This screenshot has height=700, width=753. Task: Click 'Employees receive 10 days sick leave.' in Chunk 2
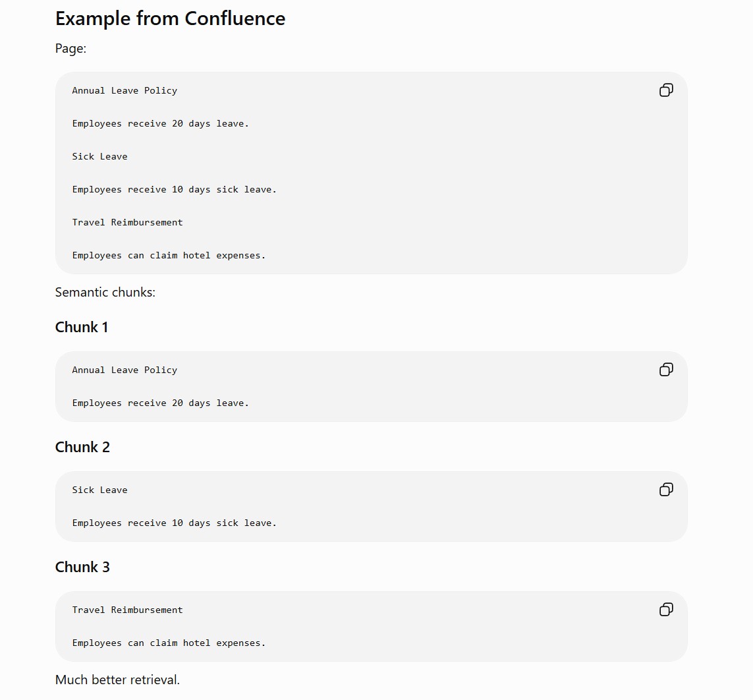pyautogui.click(x=175, y=523)
